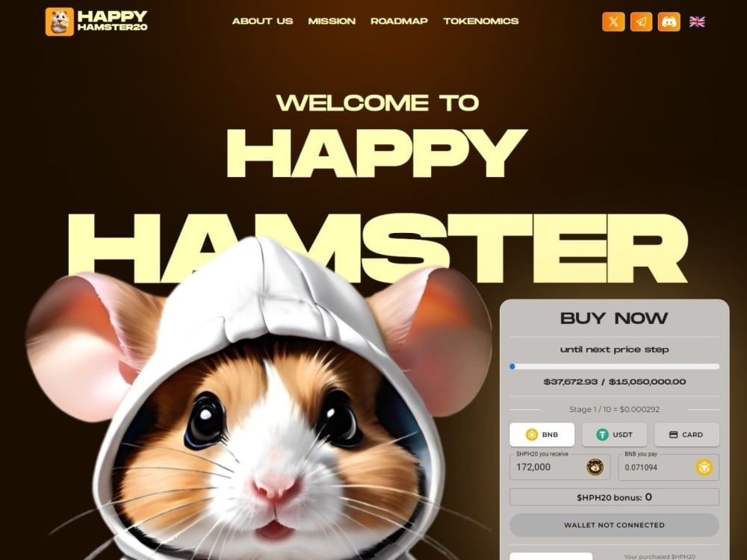
Task: Click Stage 1 / 10 price text
Action: (615, 409)
